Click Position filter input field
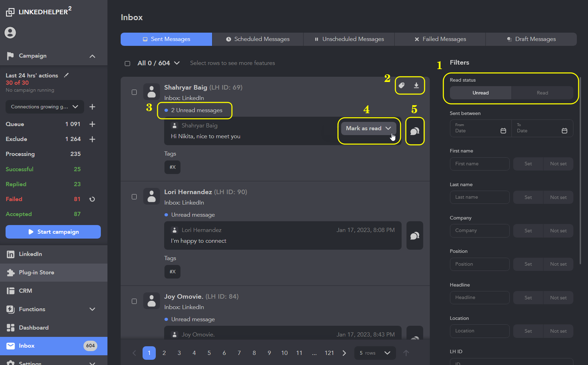588x365 pixels. click(x=480, y=264)
